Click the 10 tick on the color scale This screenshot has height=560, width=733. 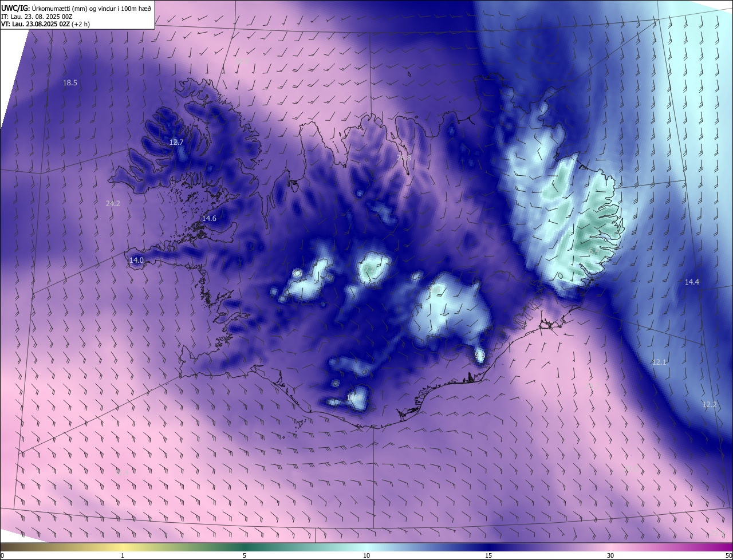pos(366,555)
